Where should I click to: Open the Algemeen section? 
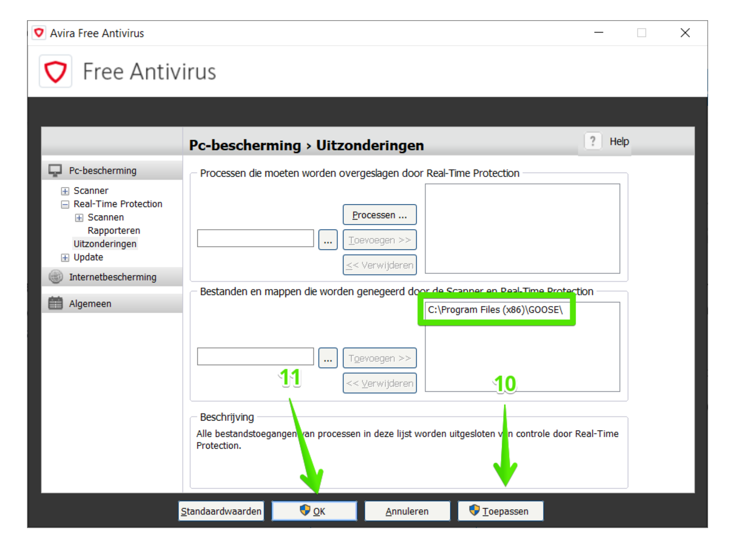point(112,303)
